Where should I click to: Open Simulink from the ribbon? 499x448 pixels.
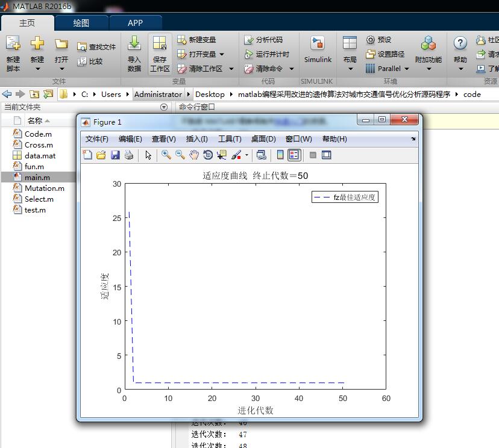318,50
